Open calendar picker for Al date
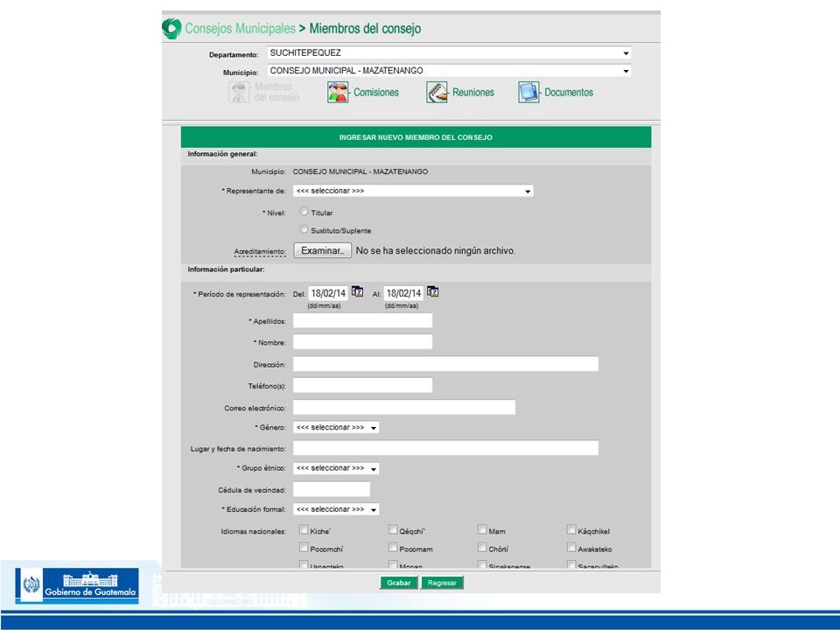 point(433,292)
